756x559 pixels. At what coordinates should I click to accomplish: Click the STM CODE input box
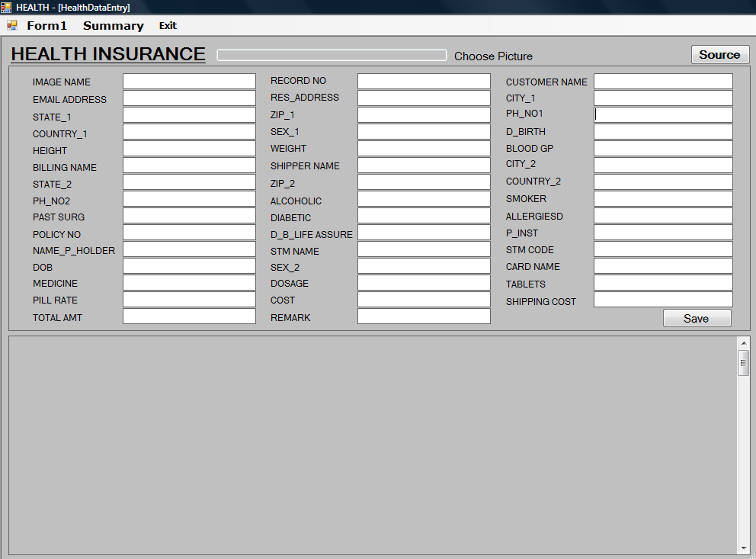coord(663,249)
